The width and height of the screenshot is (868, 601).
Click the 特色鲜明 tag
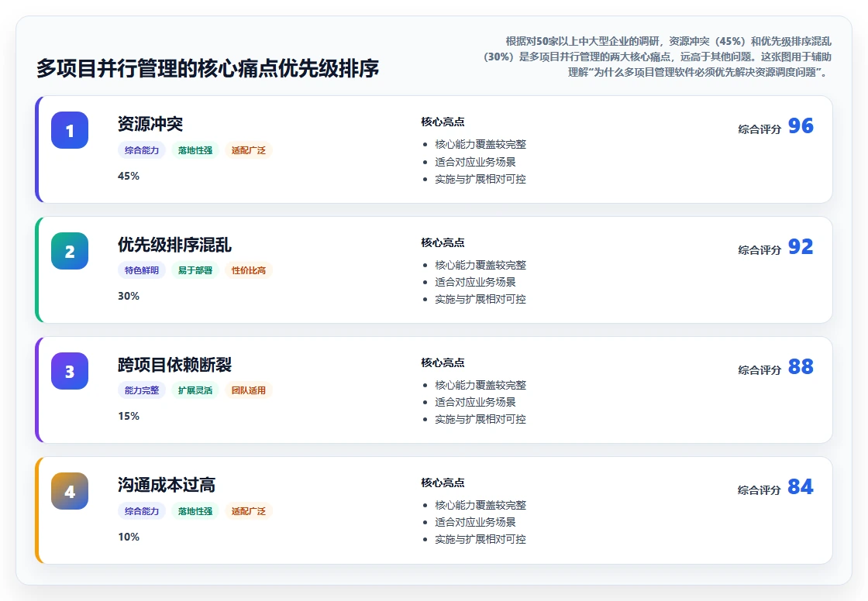click(x=142, y=270)
